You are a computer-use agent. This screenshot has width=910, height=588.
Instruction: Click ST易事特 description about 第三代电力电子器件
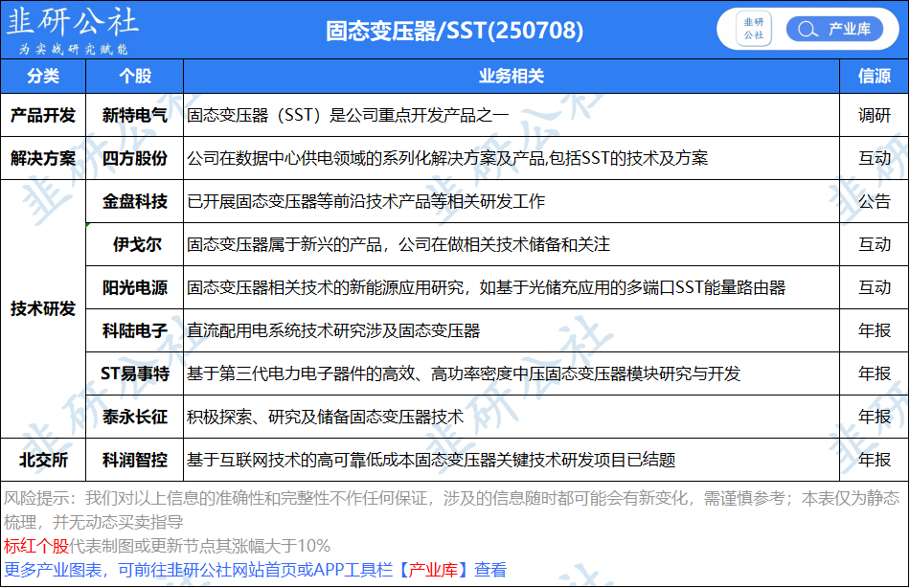(x=463, y=373)
